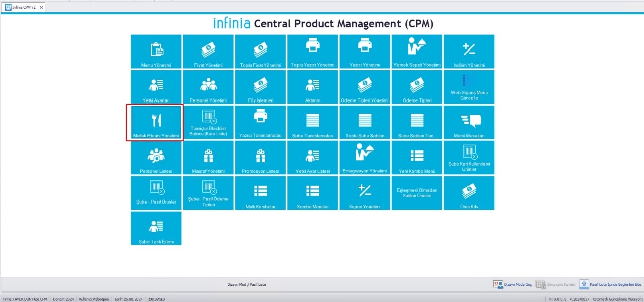Image resolution: width=644 pixels, height=302 pixels.
Task: Click the 10:37:23 clock in status bar
Action: 157,299
